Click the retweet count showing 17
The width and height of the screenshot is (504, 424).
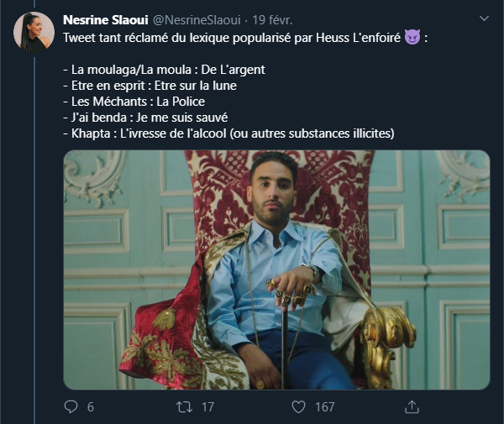click(x=207, y=407)
